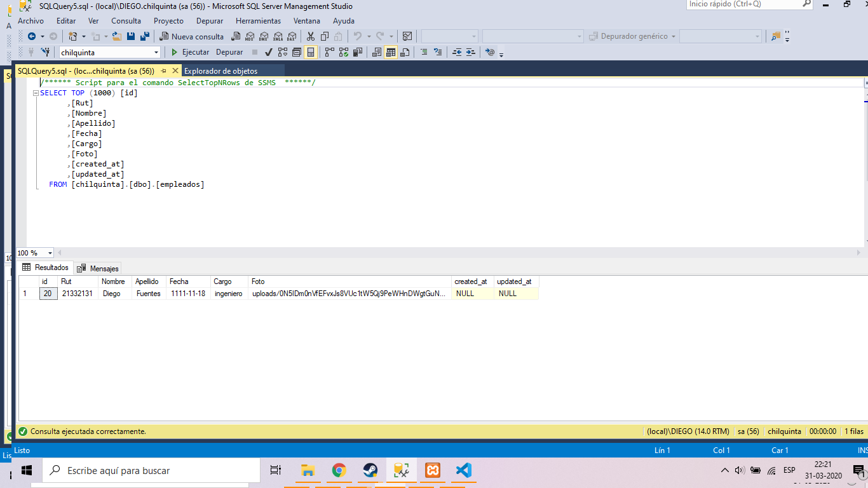The image size is (868, 488).
Task: Click the Ejecutar button
Action: point(190,52)
